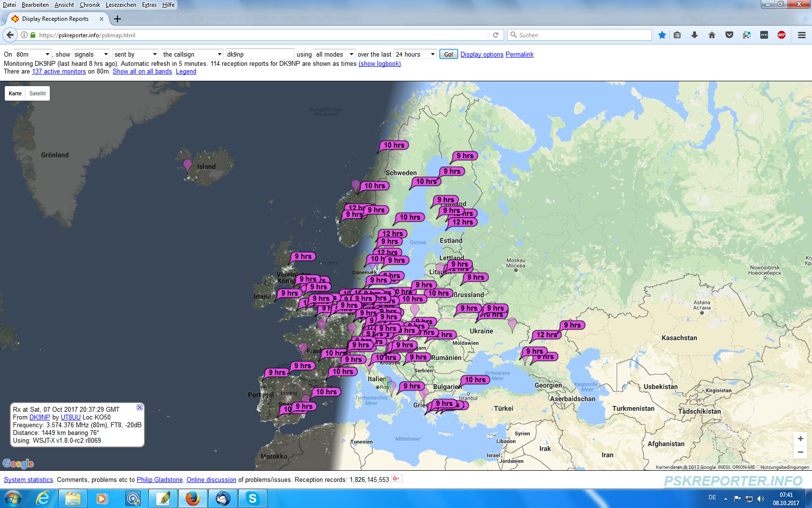Reload the page with refresh icon
Screen dimensions: 812x508
(x=495, y=35)
